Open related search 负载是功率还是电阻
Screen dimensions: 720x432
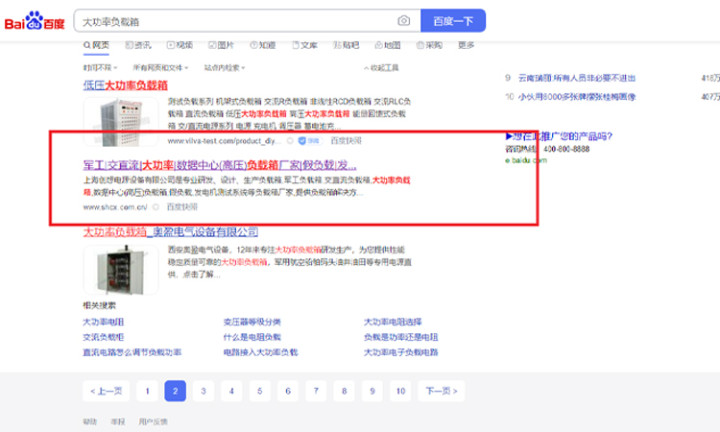pyautogui.click(x=401, y=337)
